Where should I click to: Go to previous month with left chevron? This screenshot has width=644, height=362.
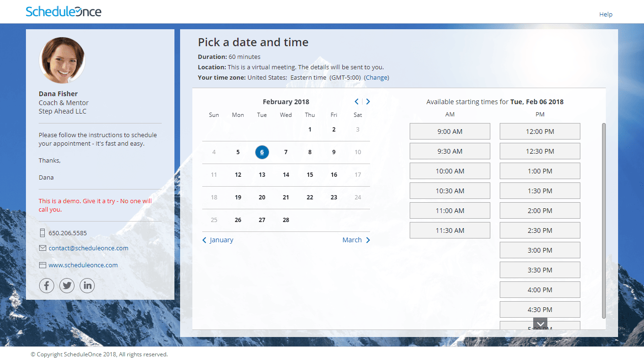point(356,101)
